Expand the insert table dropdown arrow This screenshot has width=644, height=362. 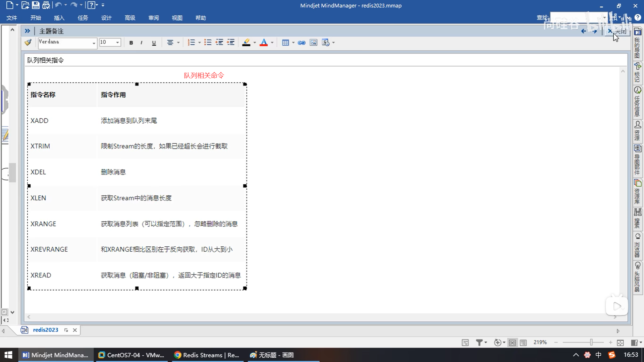coord(293,43)
